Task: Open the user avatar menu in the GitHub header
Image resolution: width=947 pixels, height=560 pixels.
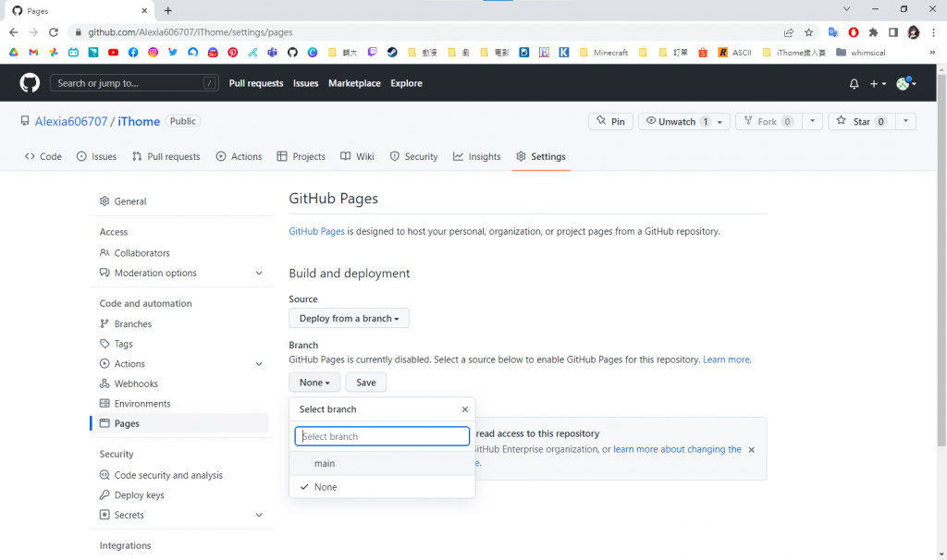Action: click(906, 83)
